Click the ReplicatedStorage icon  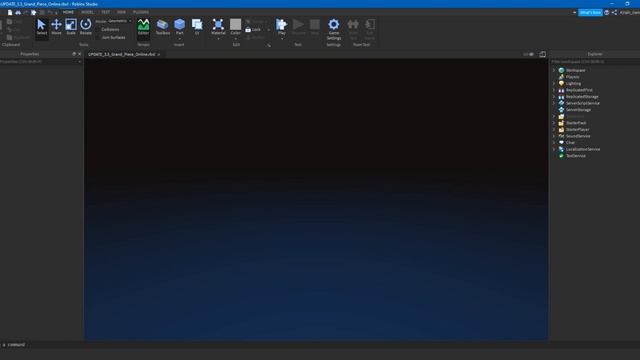[561, 97]
